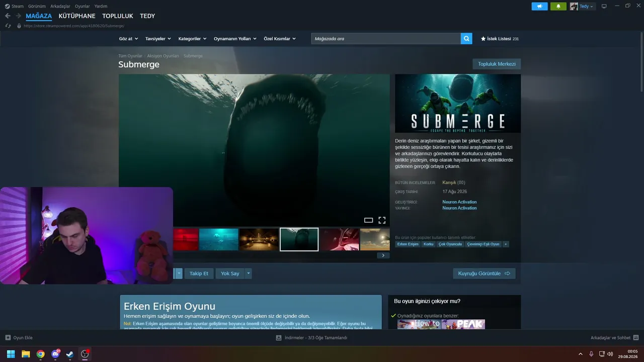
Task: Select the Çevrimiçi Eşli Oyun tag
Action: tap(484, 244)
